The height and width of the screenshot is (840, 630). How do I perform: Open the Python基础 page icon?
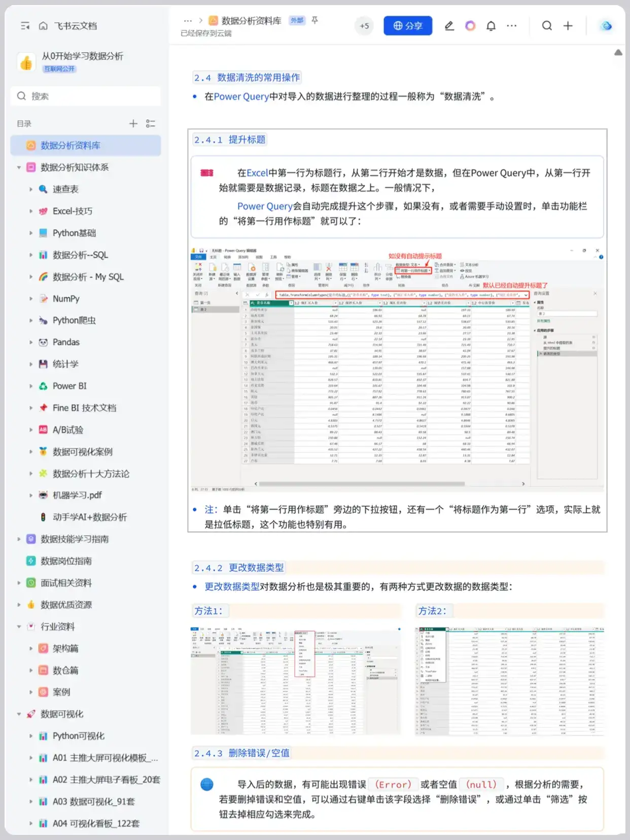click(43, 233)
